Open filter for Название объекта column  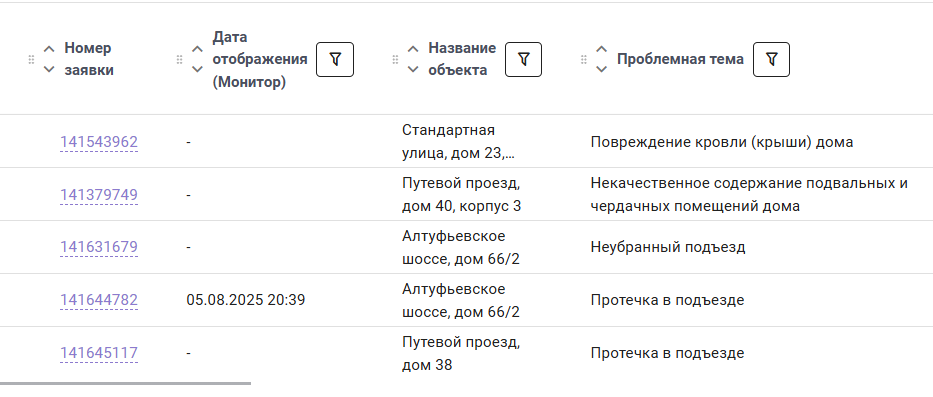coord(523,60)
